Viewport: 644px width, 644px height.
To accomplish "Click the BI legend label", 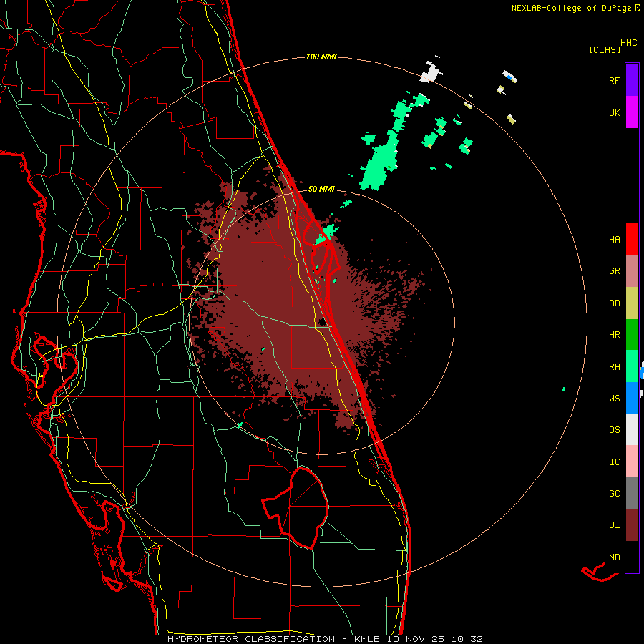I will [615, 525].
